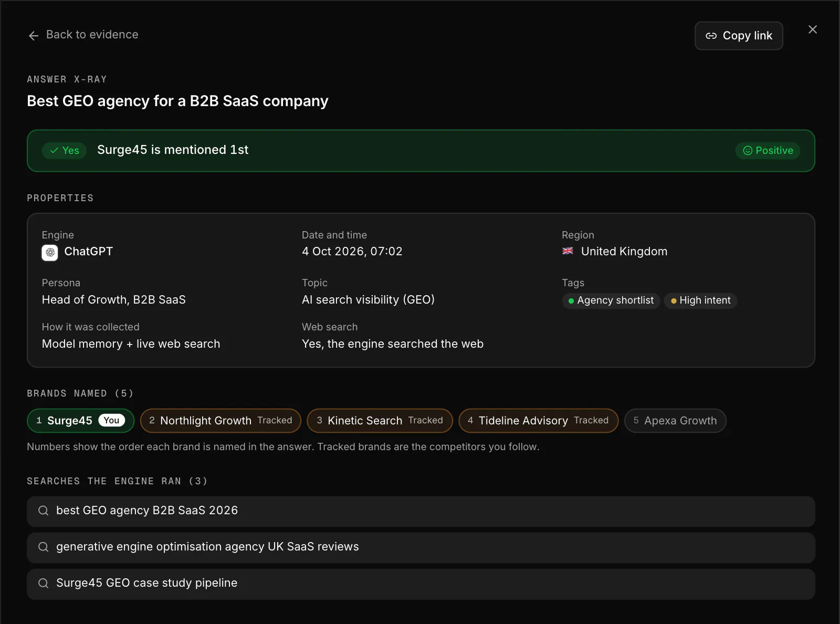Open the Kinetic Search brand chip

coord(380,421)
